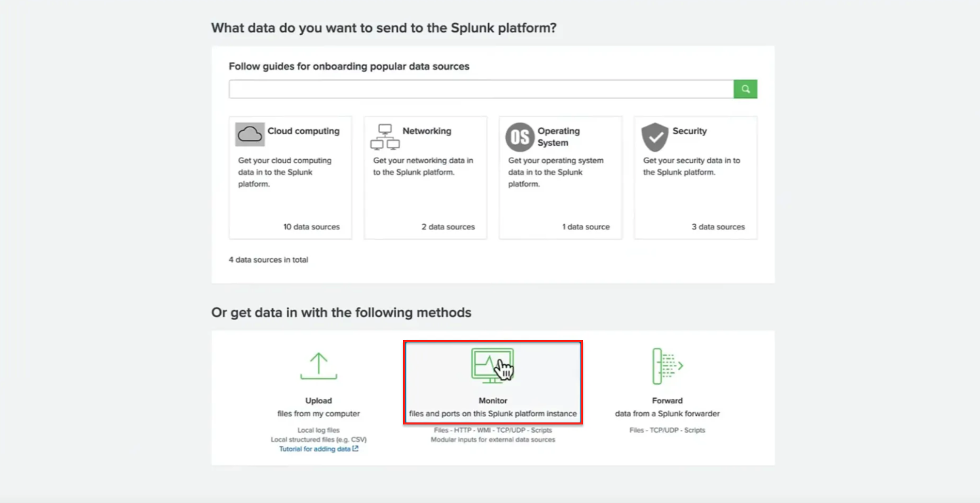980x503 pixels.
Task: Click the green search magnifier button
Action: pyautogui.click(x=745, y=89)
